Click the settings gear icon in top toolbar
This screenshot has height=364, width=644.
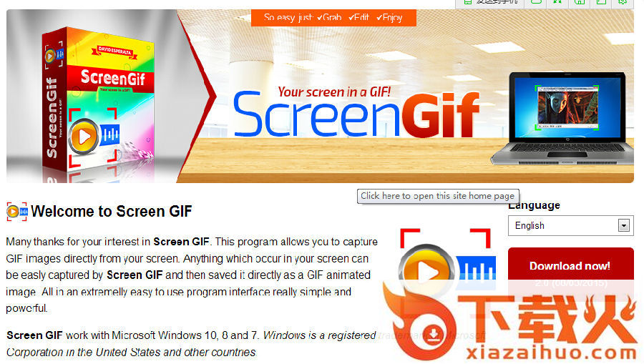pos(623,2)
